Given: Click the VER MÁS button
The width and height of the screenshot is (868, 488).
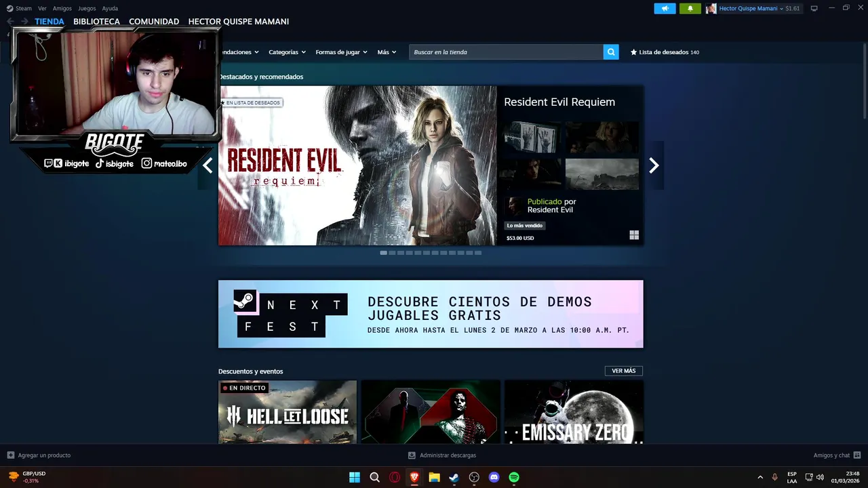Looking at the screenshot, I should click(x=623, y=371).
